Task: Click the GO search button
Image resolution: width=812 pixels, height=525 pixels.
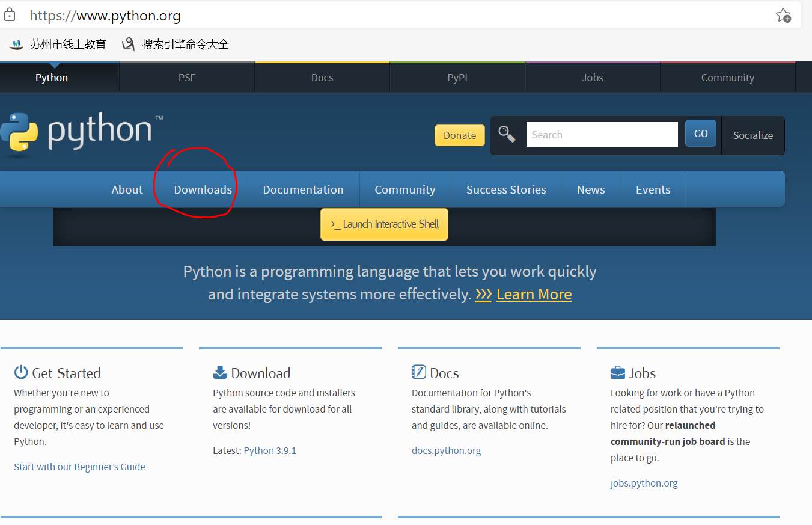Action: 701,134
